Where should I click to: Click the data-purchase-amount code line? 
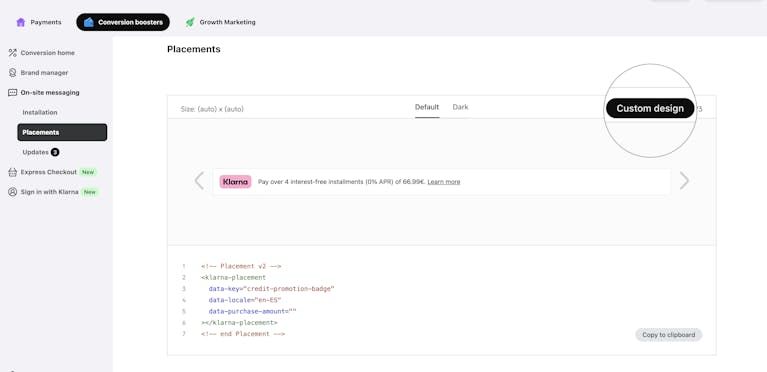[252, 311]
